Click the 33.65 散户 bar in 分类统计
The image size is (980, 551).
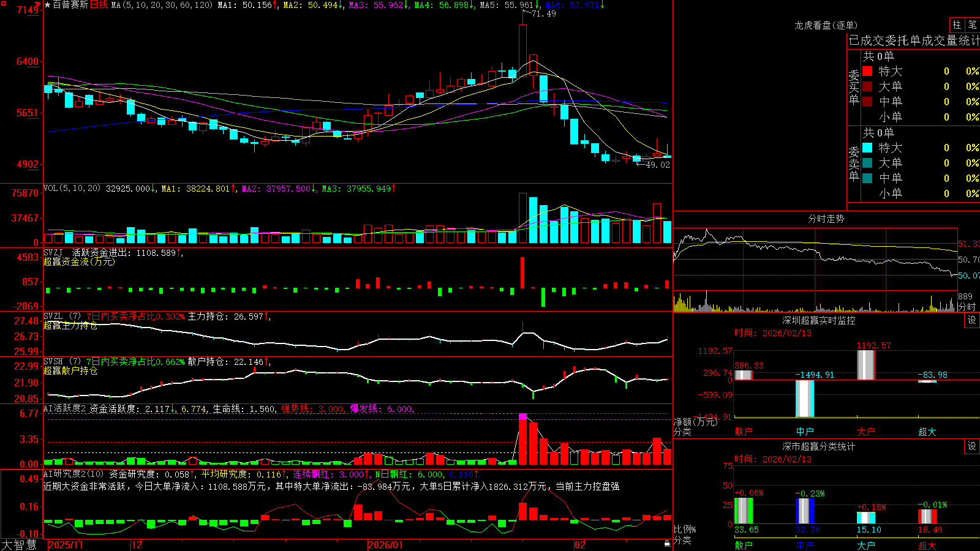click(744, 511)
